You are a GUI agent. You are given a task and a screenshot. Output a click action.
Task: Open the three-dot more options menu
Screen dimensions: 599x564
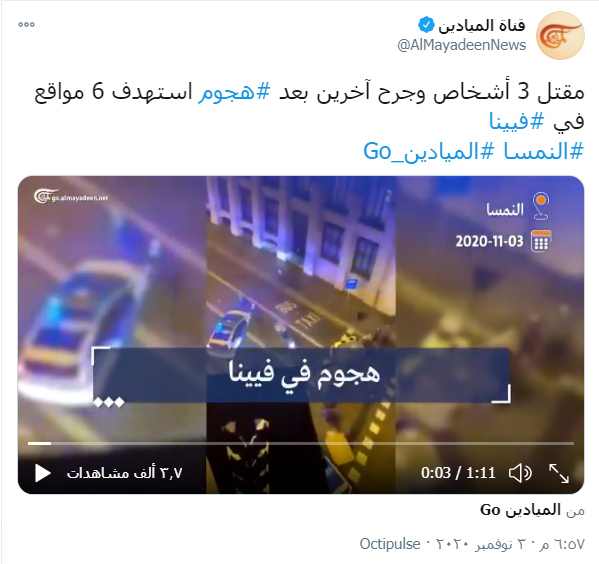click(26, 24)
